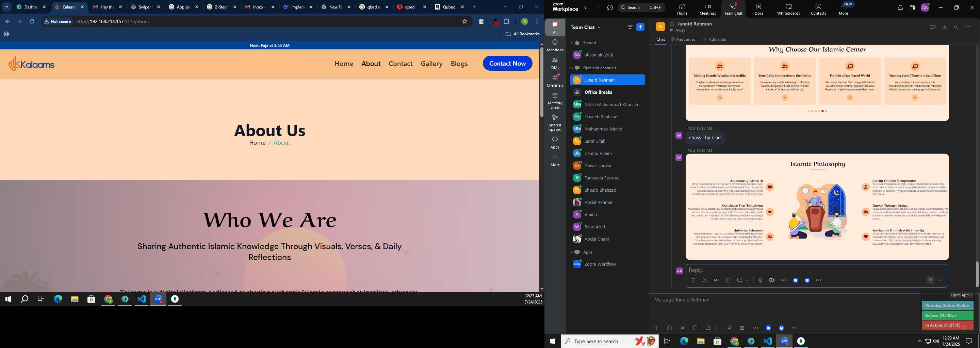Switch to the Resources tab
The image size is (980, 348).
pyautogui.click(x=683, y=39)
